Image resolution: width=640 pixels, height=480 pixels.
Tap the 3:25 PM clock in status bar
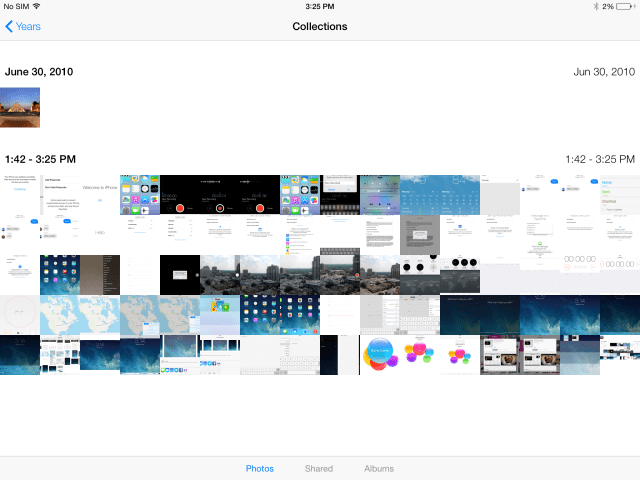click(x=320, y=6)
